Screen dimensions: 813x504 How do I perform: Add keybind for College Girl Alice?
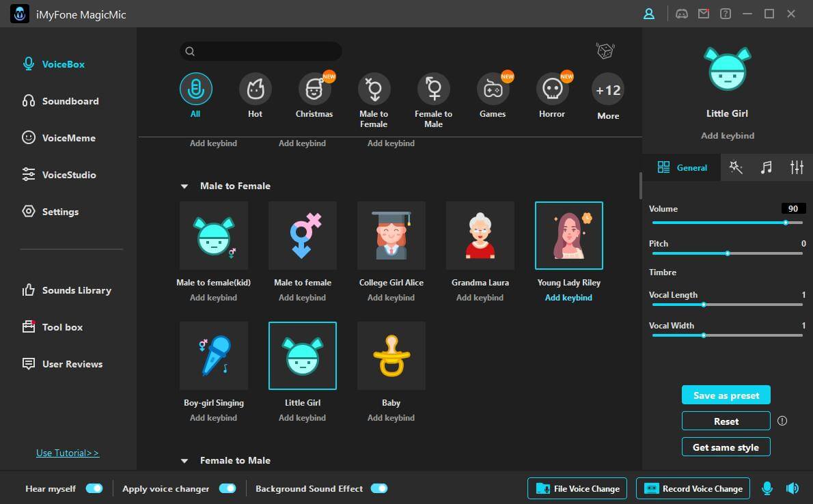[x=391, y=298]
